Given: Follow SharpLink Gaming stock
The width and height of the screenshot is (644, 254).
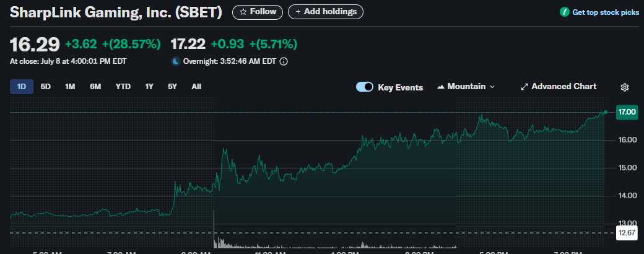Looking at the screenshot, I should pyautogui.click(x=258, y=12).
